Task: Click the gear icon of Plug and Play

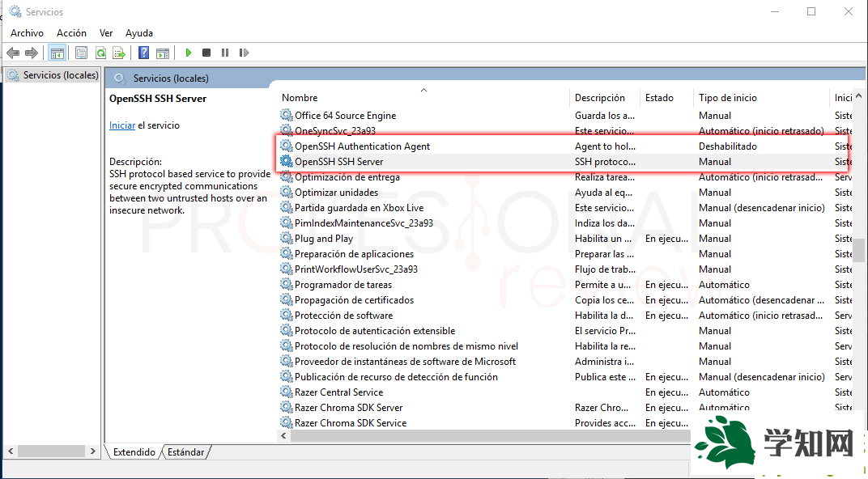Action: (286, 239)
